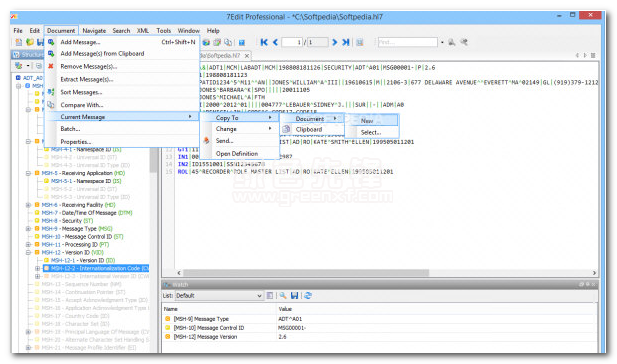Viewport: 617px width, 364px height.
Task: Click the Save disk toolbar icon
Action: click(40, 42)
